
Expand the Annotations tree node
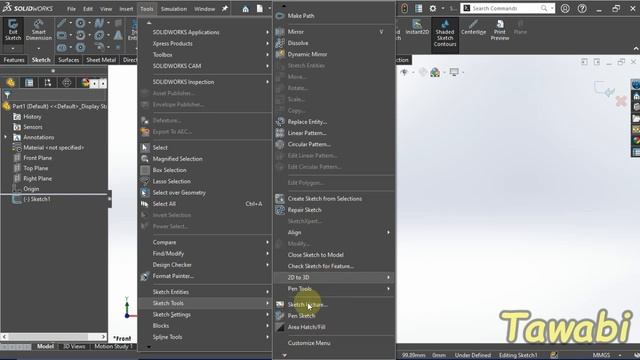pyautogui.click(x=5, y=137)
